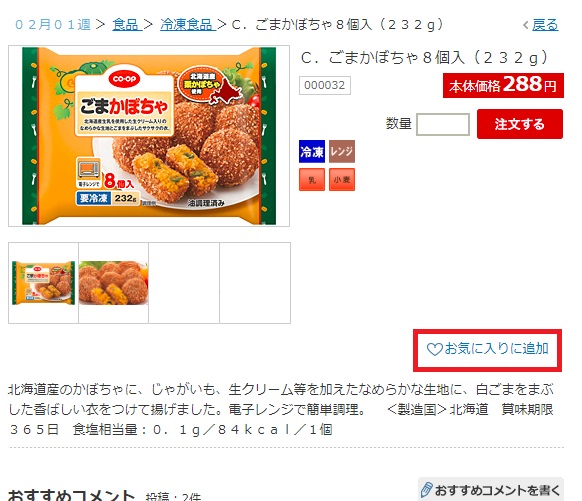
Task: Click the heart icon for favorites
Action: tap(434, 349)
